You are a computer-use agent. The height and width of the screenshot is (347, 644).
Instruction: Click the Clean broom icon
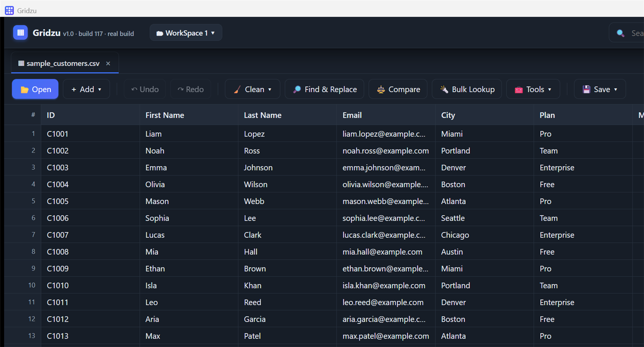pyautogui.click(x=237, y=89)
